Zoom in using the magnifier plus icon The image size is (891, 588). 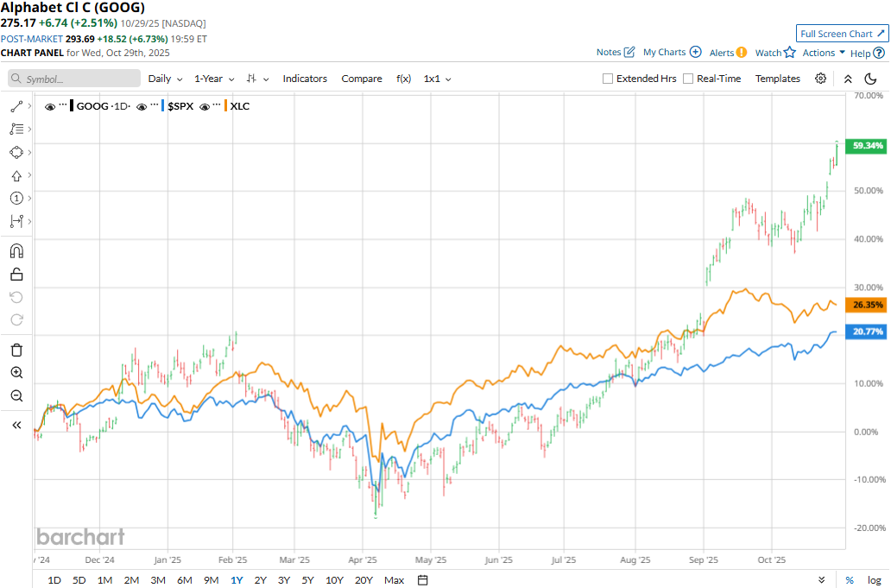pos(16,373)
